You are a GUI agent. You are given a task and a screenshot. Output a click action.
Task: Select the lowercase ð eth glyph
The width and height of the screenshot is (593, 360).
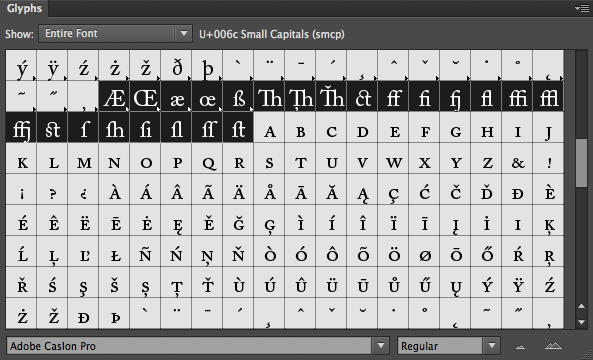pyautogui.click(x=176, y=65)
